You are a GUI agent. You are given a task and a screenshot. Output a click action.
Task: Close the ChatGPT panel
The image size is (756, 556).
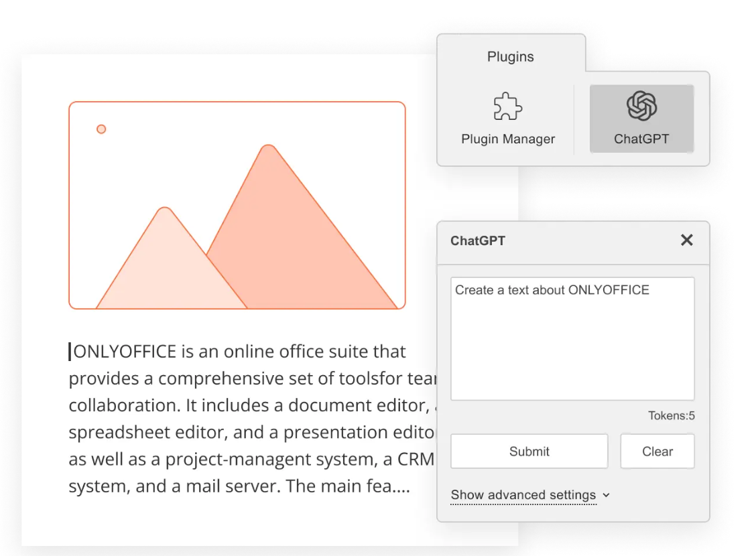pyautogui.click(x=686, y=240)
